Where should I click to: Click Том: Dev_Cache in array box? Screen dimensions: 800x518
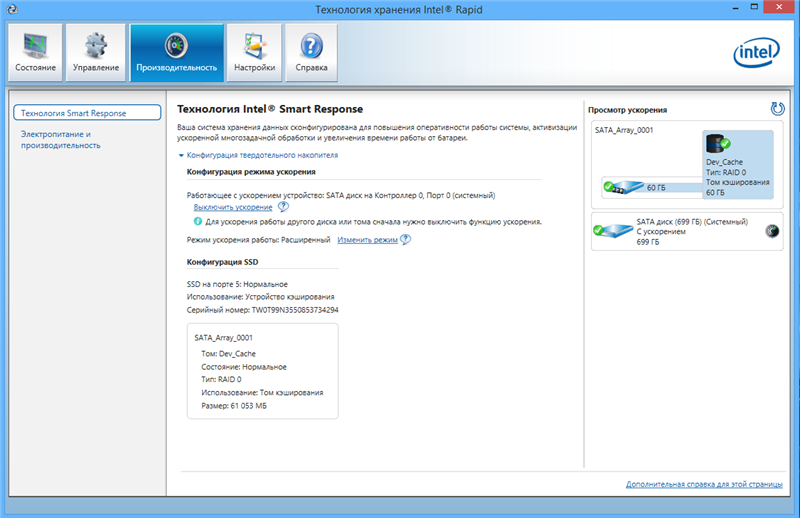point(229,354)
